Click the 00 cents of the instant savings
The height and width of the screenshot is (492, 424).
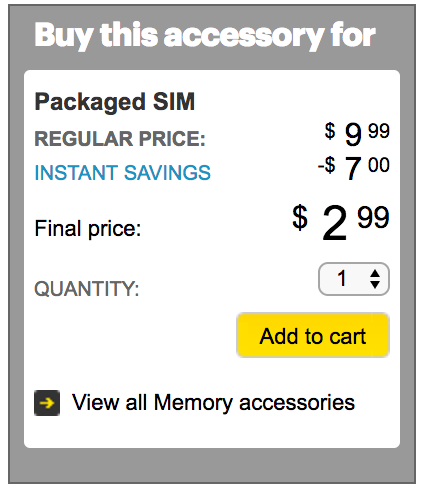(x=379, y=165)
